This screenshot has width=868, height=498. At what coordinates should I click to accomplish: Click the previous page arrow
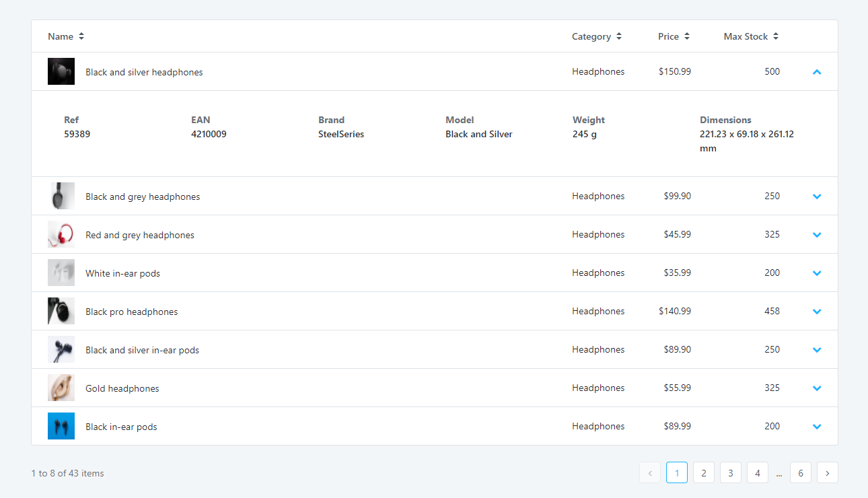point(649,472)
